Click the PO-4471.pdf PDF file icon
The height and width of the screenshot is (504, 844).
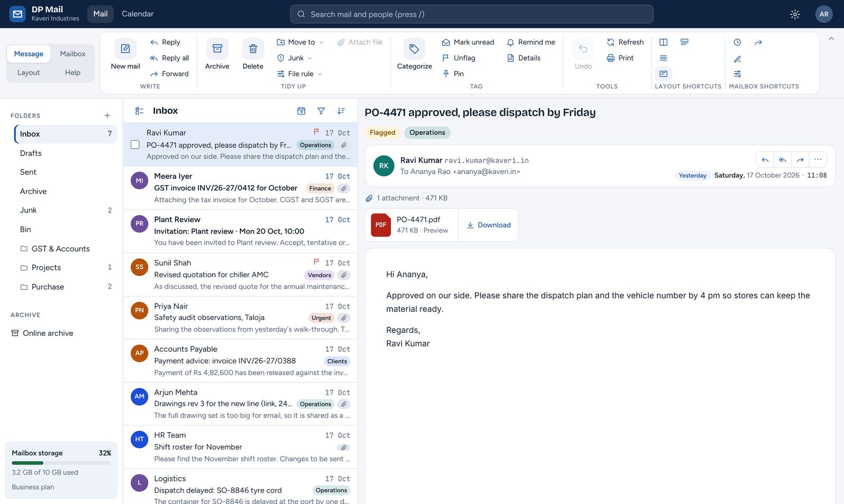tap(381, 225)
